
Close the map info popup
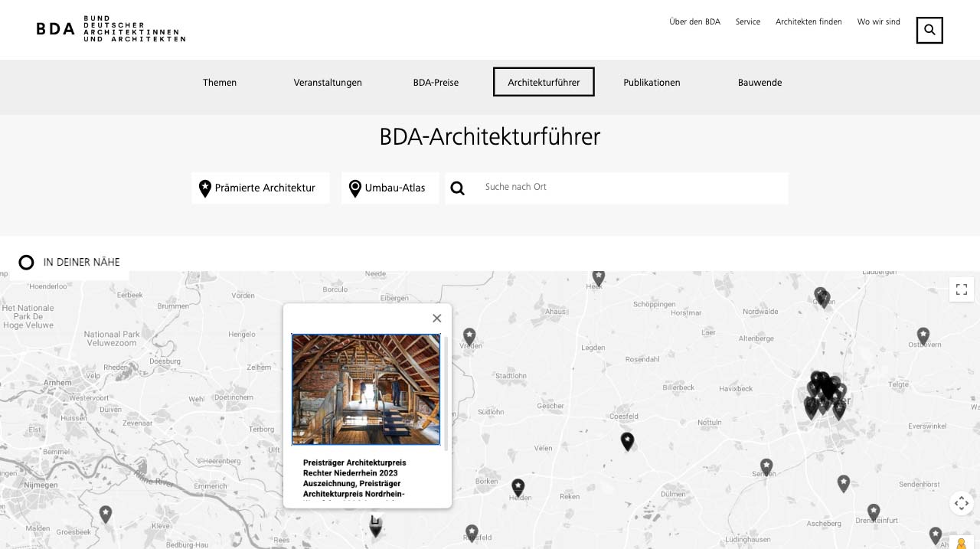[x=436, y=319]
